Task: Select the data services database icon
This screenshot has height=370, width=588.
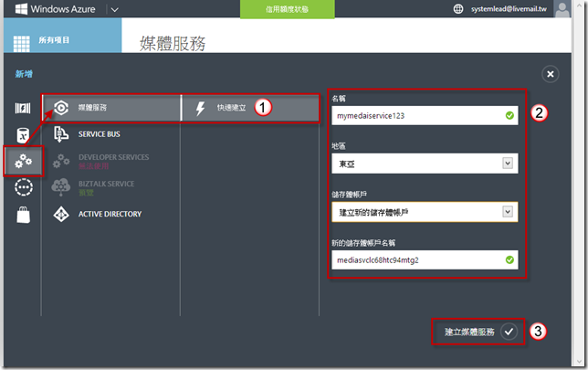Action: [23, 135]
